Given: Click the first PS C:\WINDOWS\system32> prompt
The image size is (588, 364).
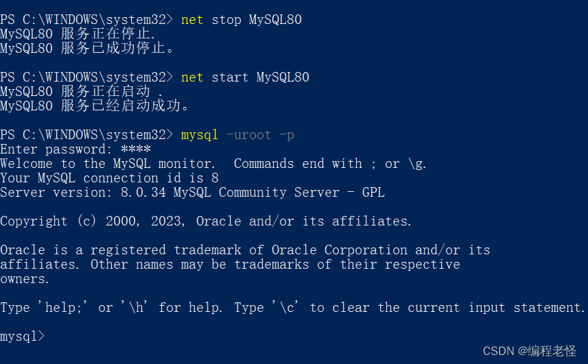Looking at the screenshot, I should tap(86, 19).
